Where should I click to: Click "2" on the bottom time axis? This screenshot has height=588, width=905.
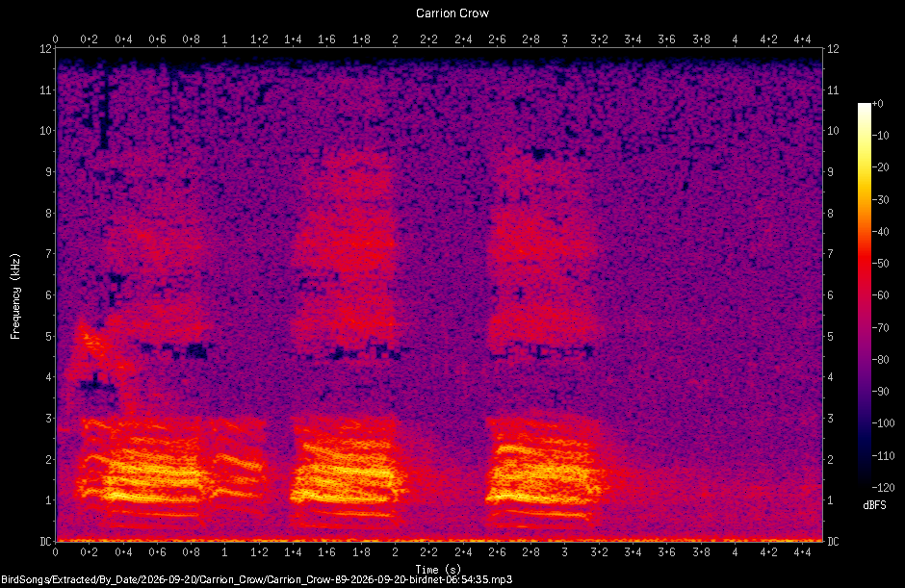pyautogui.click(x=395, y=552)
